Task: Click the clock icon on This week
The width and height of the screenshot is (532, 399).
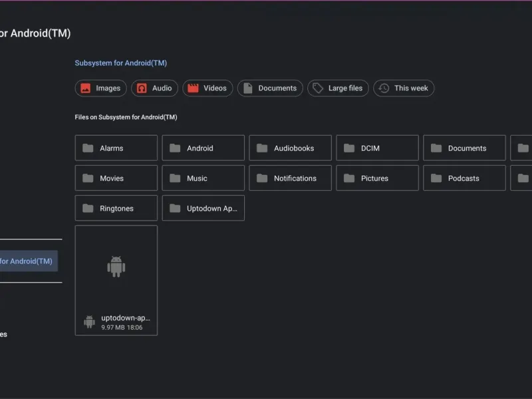Action: coord(384,88)
